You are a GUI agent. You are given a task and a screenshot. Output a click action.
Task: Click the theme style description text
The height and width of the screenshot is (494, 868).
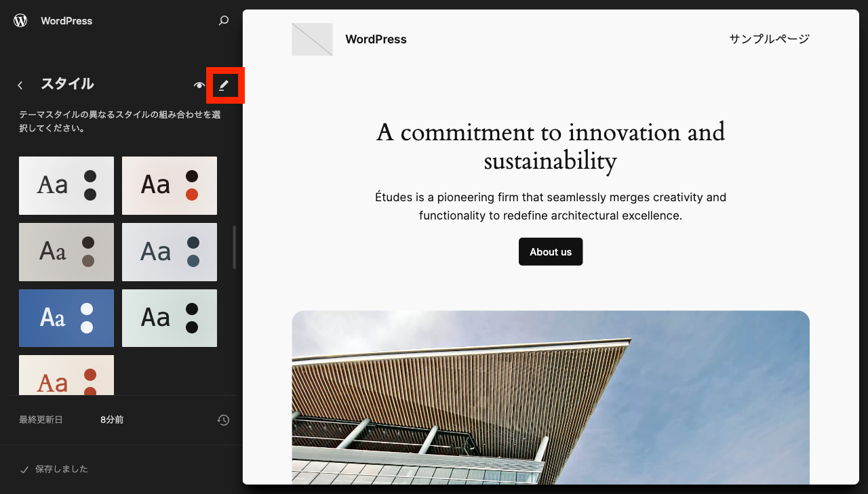click(x=120, y=121)
